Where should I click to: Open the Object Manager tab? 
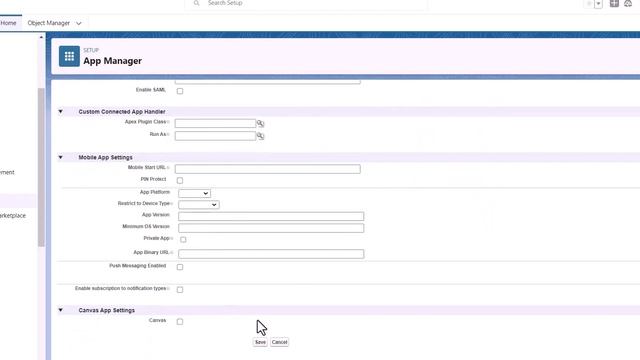tap(49, 23)
